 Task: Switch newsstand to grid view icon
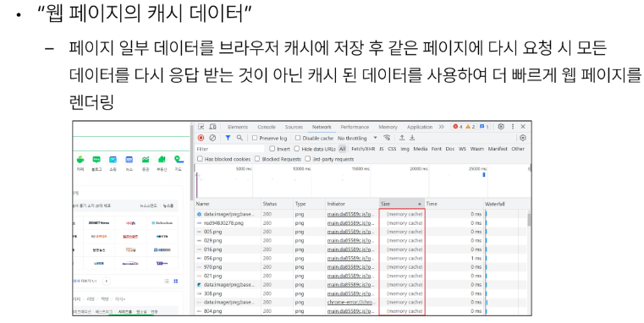[176, 281]
